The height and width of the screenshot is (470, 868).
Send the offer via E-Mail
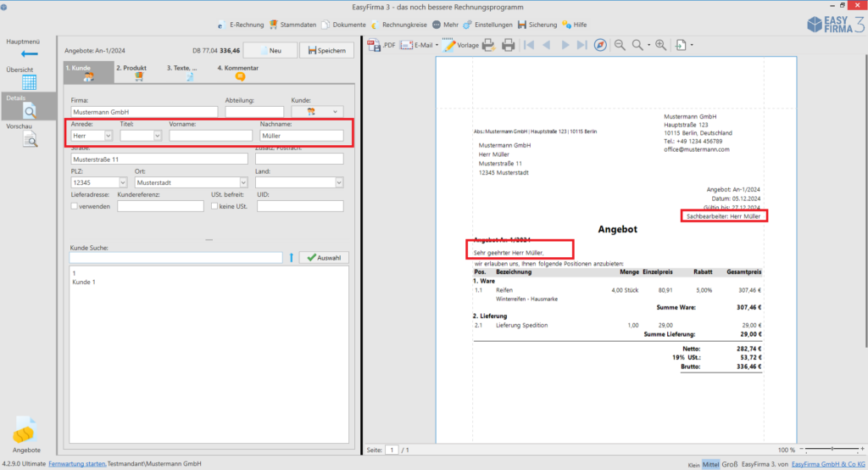[x=417, y=45]
